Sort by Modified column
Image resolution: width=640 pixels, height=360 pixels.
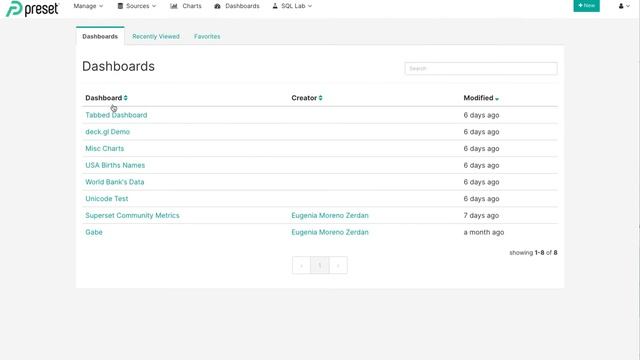pyautogui.click(x=481, y=98)
